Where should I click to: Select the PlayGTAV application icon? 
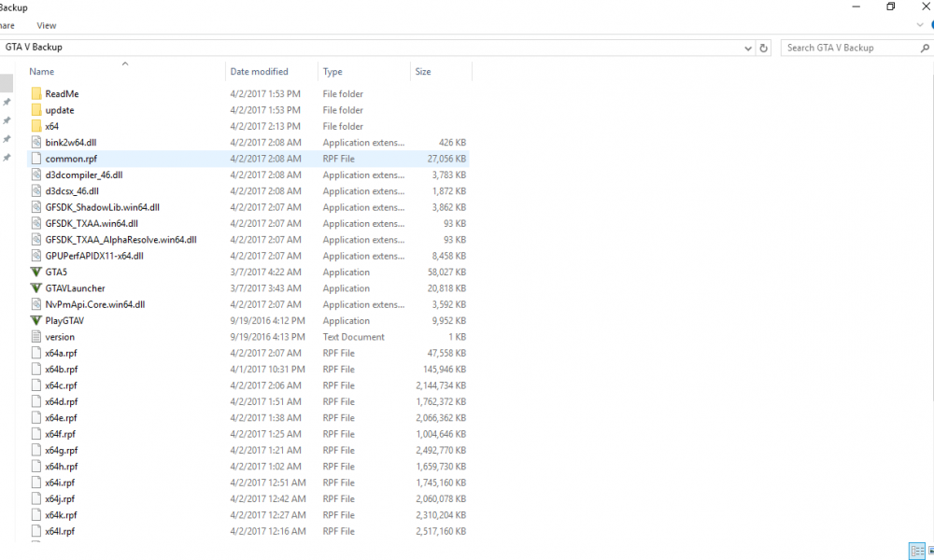click(x=36, y=320)
